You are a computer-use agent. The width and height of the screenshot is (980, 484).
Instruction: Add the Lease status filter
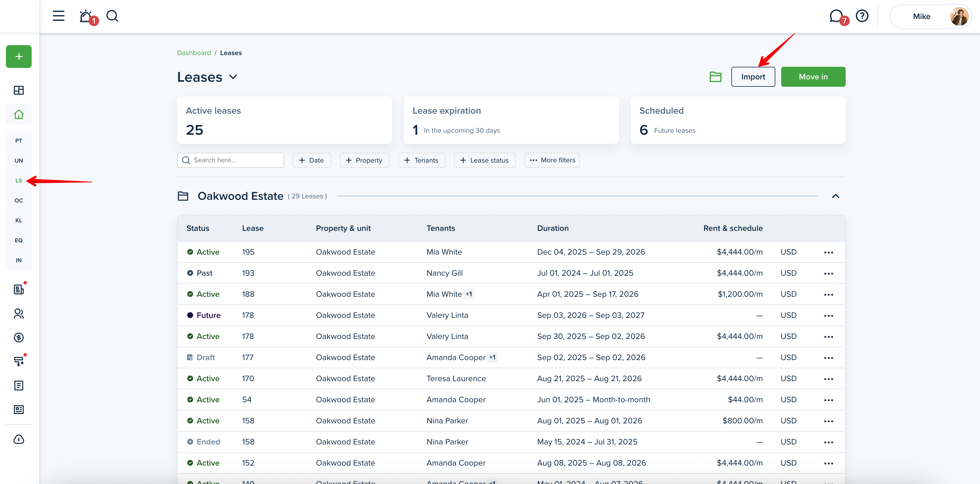pyautogui.click(x=484, y=161)
